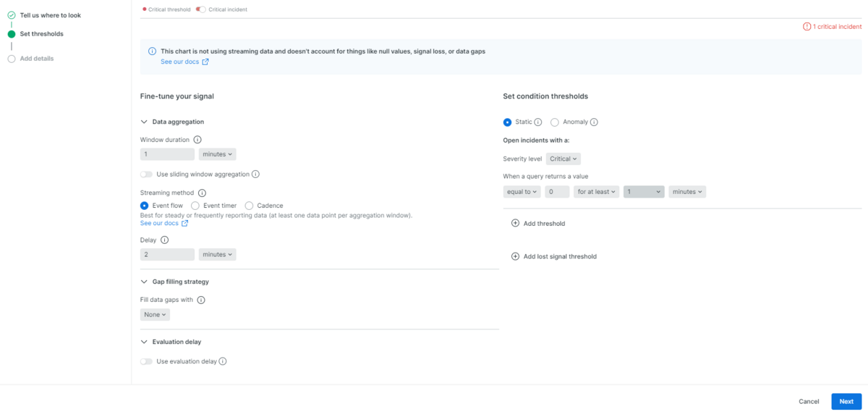Click the Next button
The height and width of the screenshot is (417, 868).
(846, 401)
